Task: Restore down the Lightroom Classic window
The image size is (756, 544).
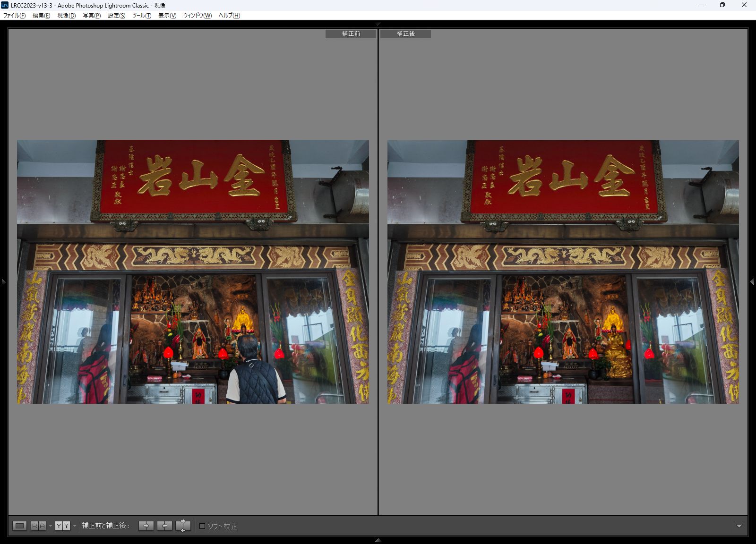Action: 722,5
